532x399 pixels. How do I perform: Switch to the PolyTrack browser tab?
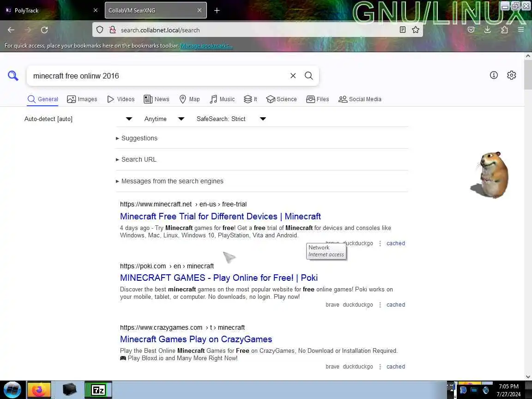click(x=51, y=10)
